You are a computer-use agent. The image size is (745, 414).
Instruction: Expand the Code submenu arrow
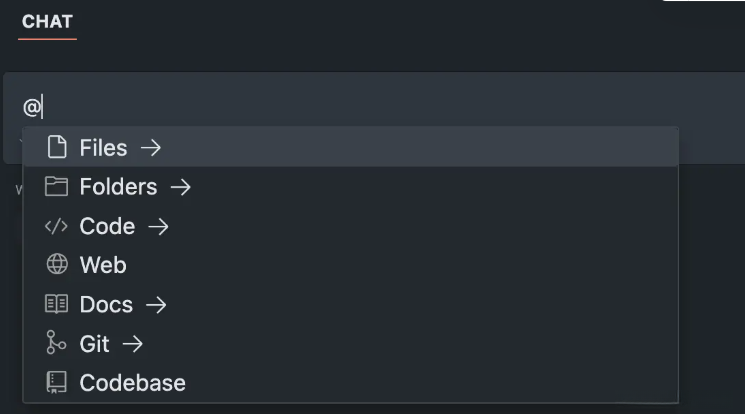158,226
